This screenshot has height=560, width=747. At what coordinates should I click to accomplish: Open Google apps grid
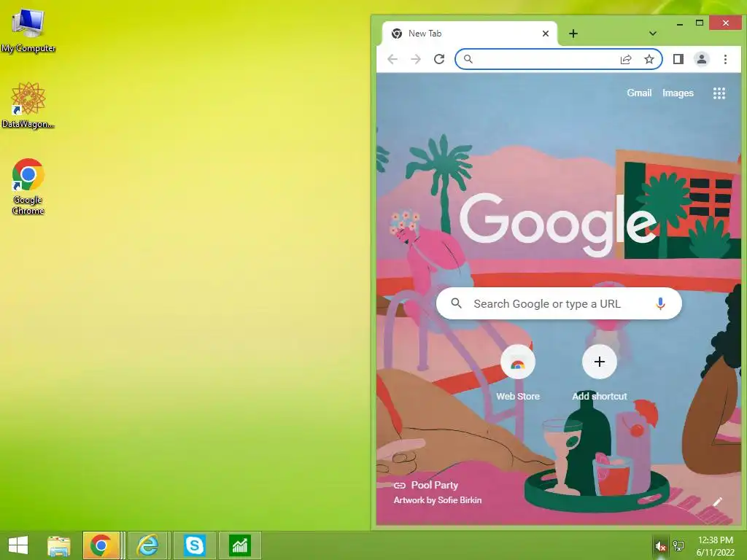click(719, 93)
